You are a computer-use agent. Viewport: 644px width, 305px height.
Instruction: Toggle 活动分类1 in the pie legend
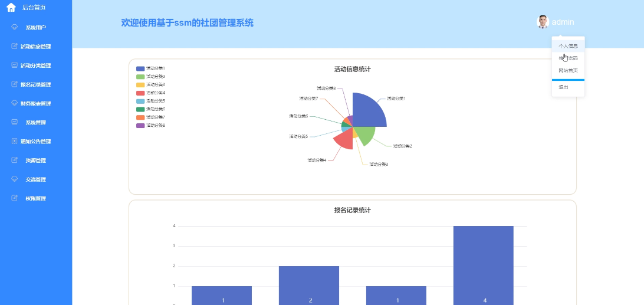[151, 68]
